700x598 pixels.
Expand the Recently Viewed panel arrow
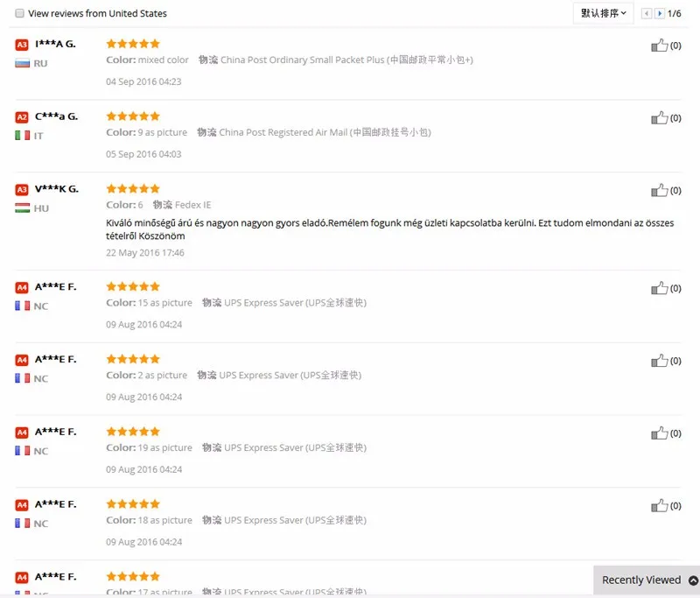point(693,580)
